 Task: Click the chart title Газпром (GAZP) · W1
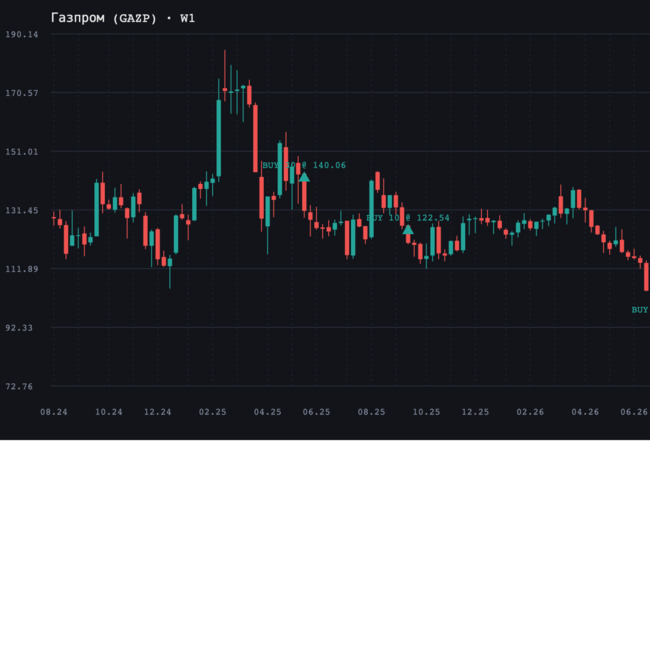[x=123, y=18]
